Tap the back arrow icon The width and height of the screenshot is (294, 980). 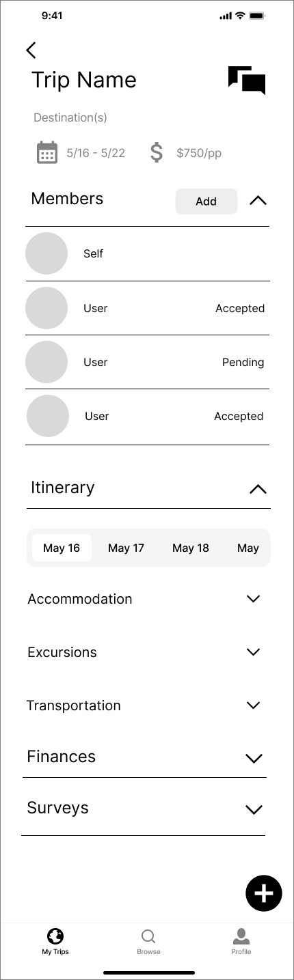click(31, 50)
